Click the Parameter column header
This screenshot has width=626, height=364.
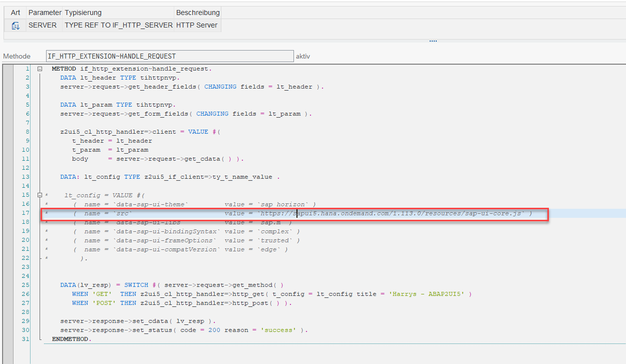coord(45,13)
